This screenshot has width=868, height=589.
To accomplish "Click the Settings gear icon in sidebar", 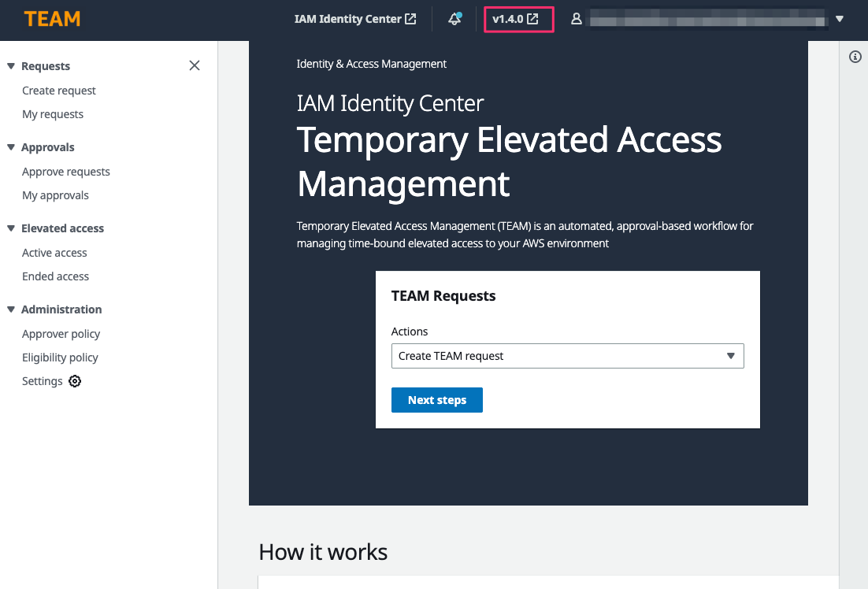I will (75, 381).
